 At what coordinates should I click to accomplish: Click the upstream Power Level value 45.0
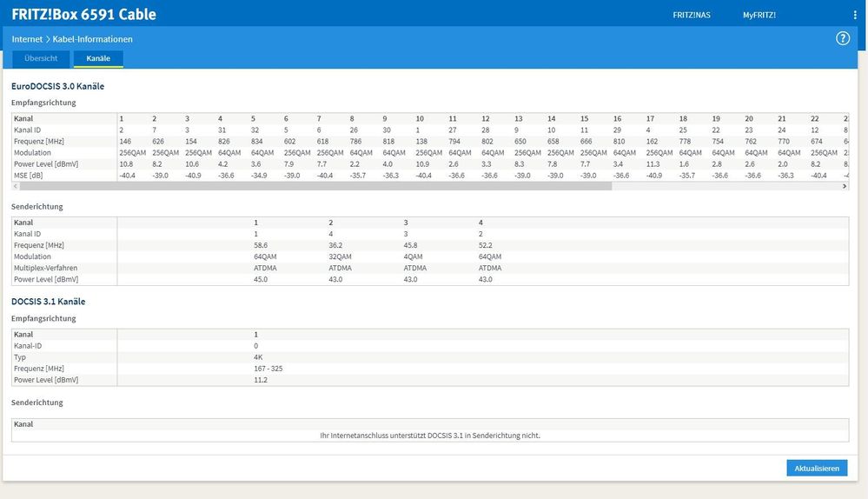tap(261, 279)
